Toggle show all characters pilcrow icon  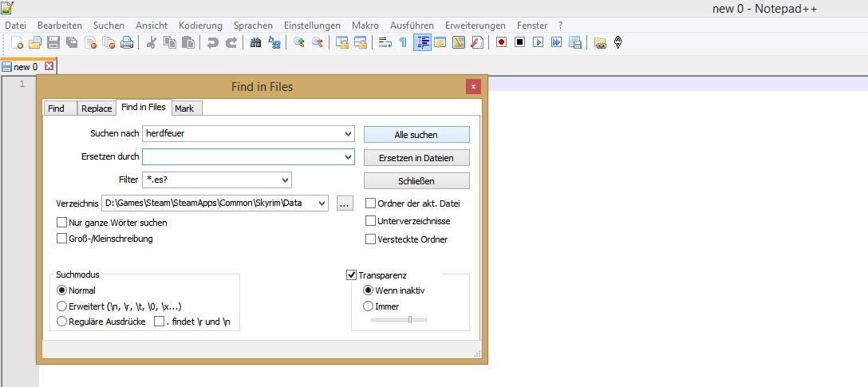point(403,43)
